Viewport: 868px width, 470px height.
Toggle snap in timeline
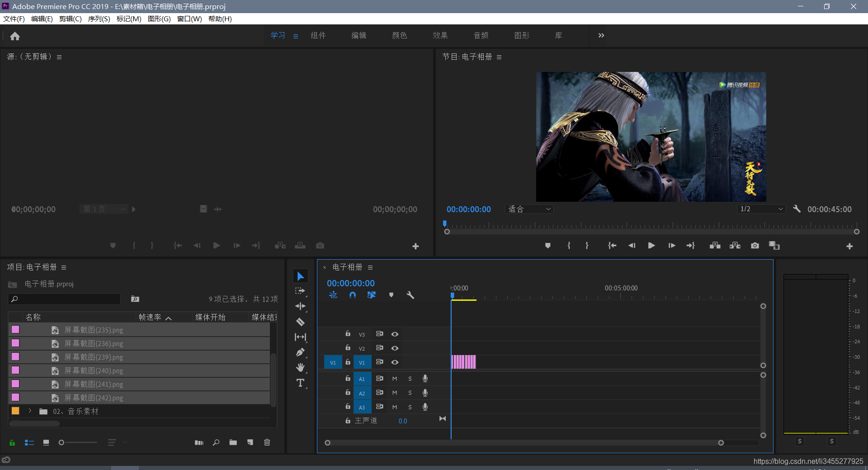click(x=353, y=295)
